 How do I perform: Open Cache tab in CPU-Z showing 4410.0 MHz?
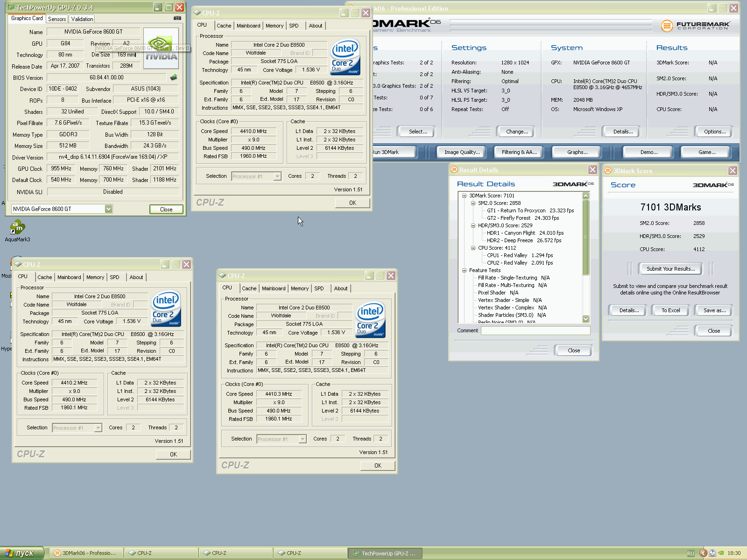[x=224, y=26]
